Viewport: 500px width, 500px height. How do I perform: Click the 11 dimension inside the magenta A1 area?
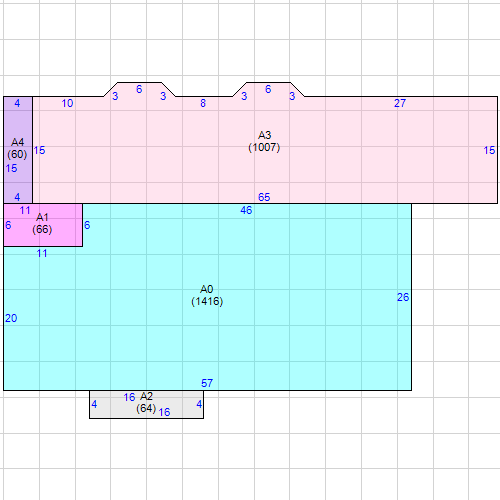point(25,211)
